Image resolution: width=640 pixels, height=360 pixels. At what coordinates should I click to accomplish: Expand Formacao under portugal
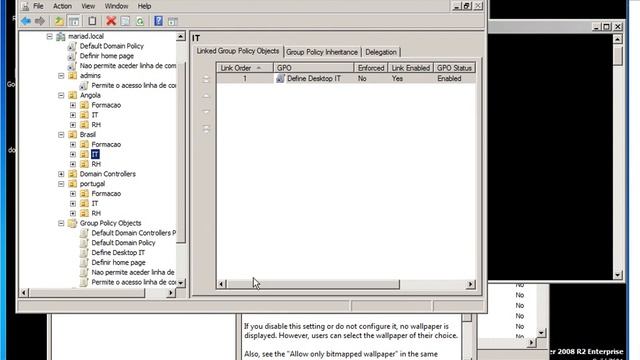(73, 193)
